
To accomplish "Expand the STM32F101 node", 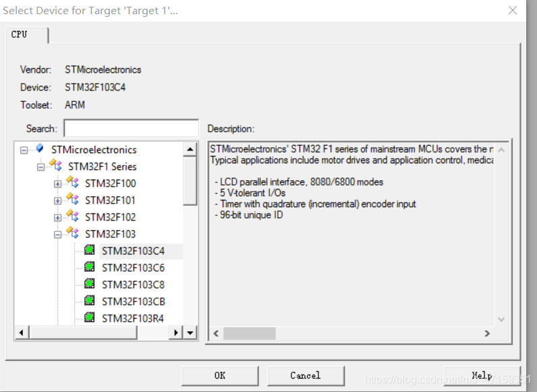I will coord(57,201).
